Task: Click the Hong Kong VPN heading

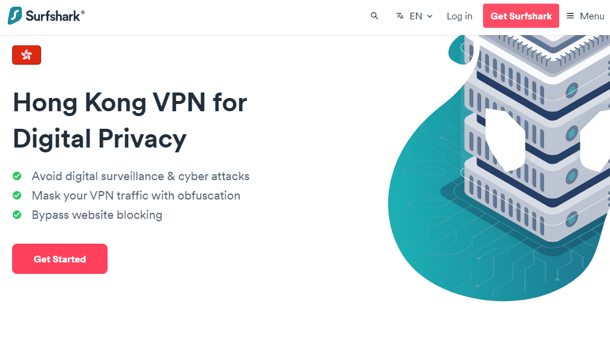Action: [129, 120]
